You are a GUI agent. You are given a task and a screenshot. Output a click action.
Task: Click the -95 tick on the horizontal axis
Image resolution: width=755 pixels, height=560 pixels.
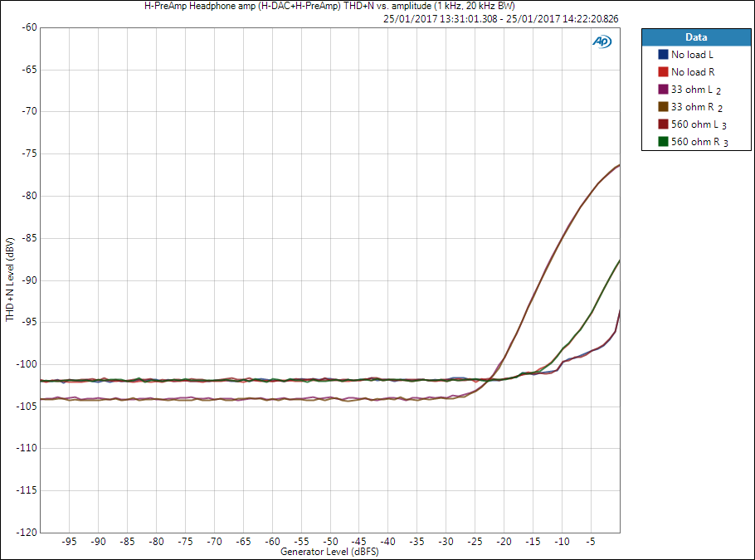pos(70,541)
